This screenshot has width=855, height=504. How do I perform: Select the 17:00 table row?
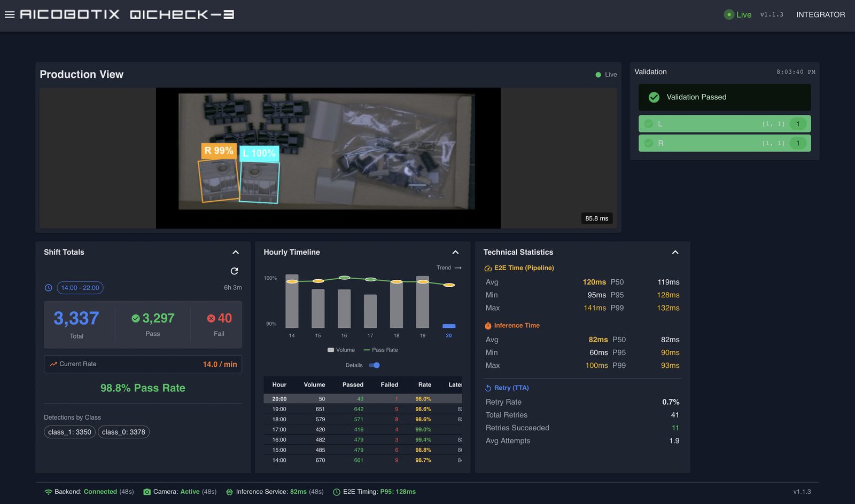pos(363,429)
